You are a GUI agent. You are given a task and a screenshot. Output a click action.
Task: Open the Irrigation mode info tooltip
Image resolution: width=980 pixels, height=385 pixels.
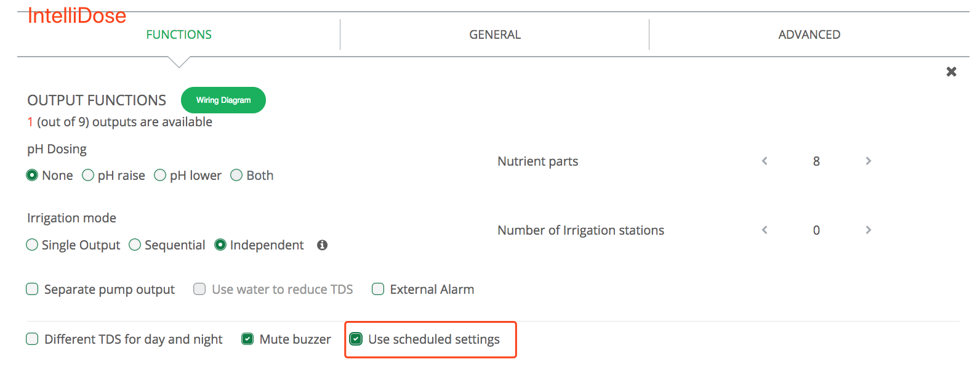(322, 245)
